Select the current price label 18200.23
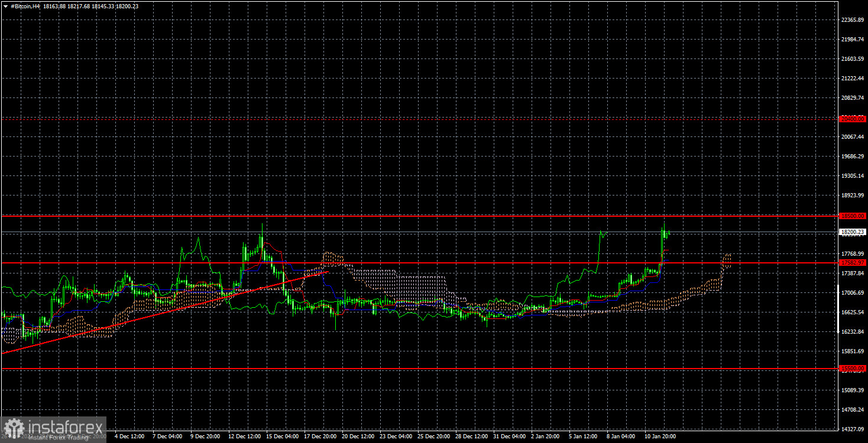Screen dimensions: 868x443 pyautogui.click(x=853, y=232)
